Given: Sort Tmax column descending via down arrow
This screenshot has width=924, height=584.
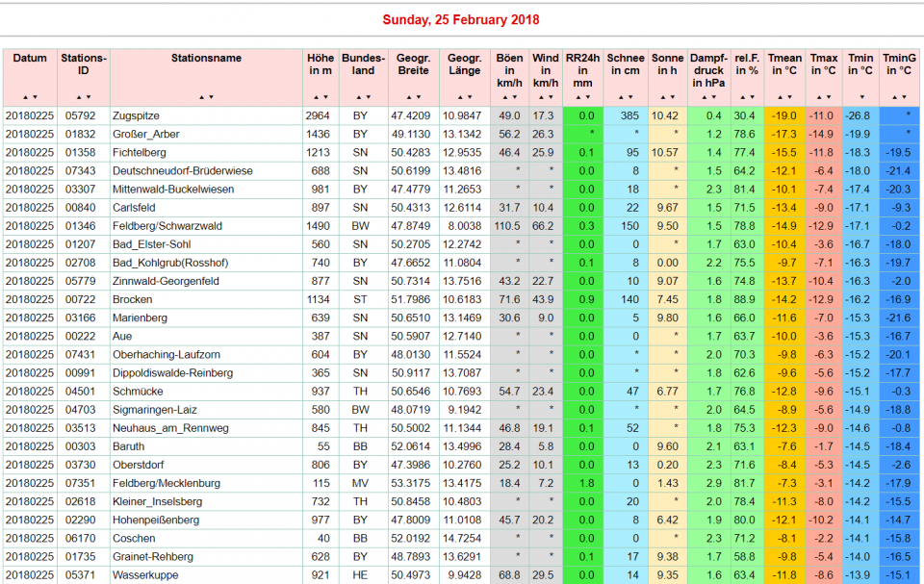Looking at the screenshot, I should click(828, 97).
